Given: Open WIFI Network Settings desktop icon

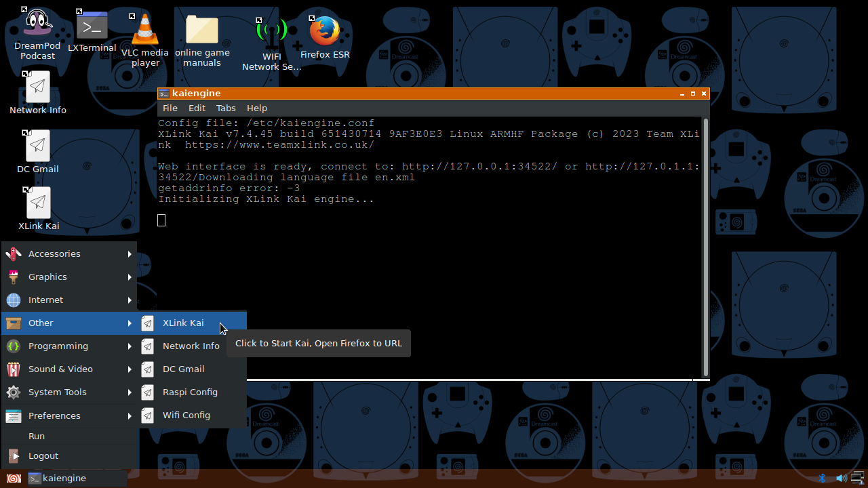Looking at the screenshot, I should [271, 44].
